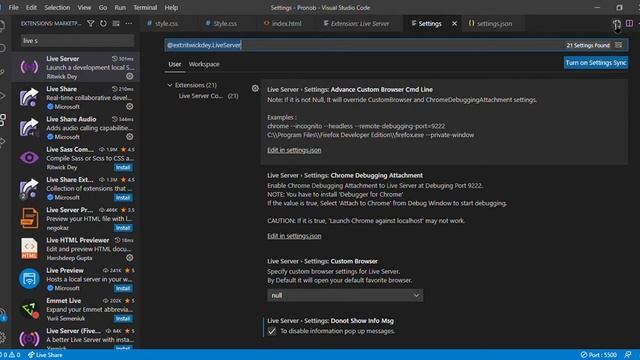
Task: Show errors and warnings status count
Action: click(11, 355)
